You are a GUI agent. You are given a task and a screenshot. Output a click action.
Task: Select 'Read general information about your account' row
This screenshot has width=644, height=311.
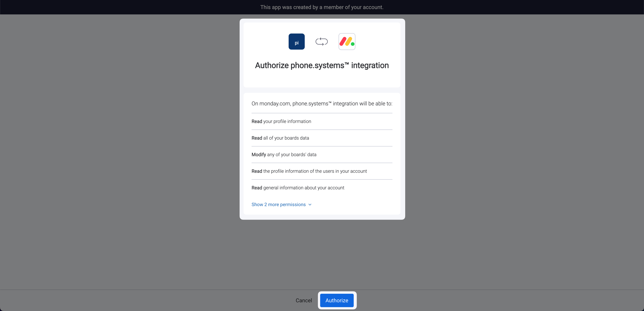(322, 188)
